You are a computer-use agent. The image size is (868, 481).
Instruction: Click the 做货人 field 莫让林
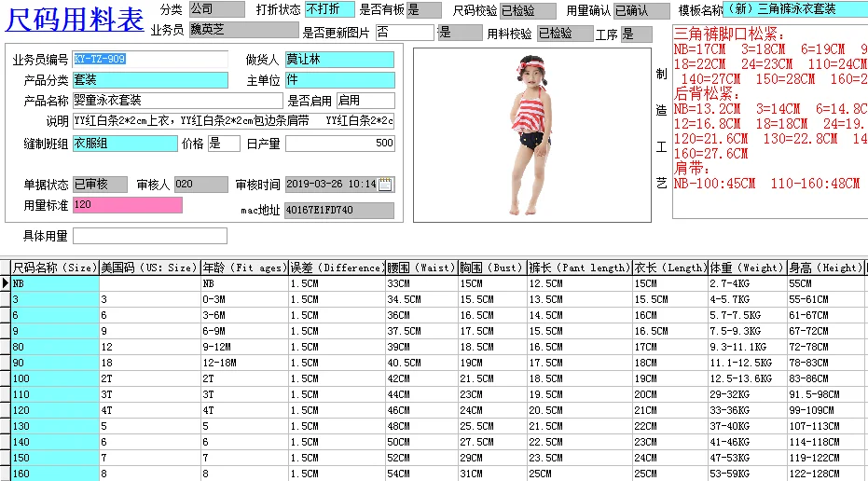pos(340,60)
